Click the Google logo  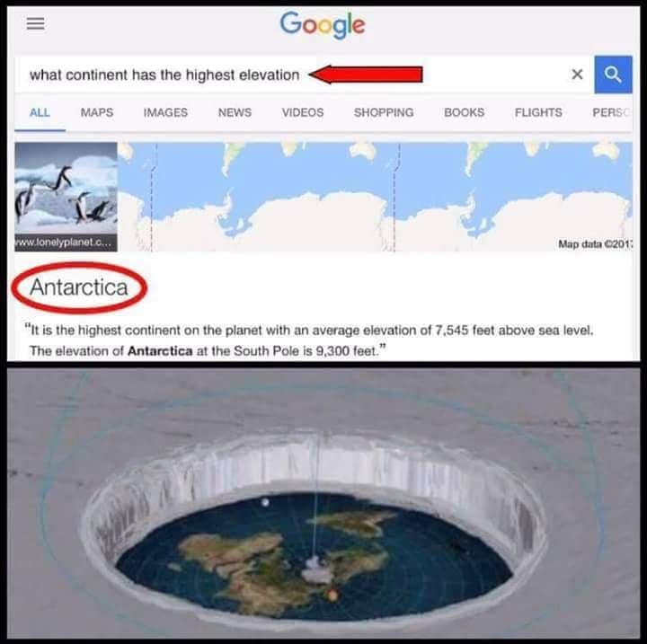[x=323, y=25]
